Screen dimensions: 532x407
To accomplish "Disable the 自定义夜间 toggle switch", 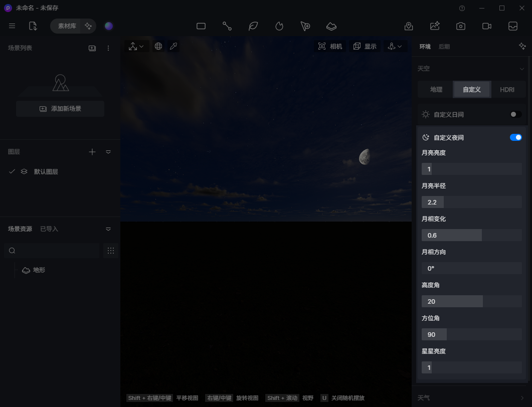I will point(516,137).
